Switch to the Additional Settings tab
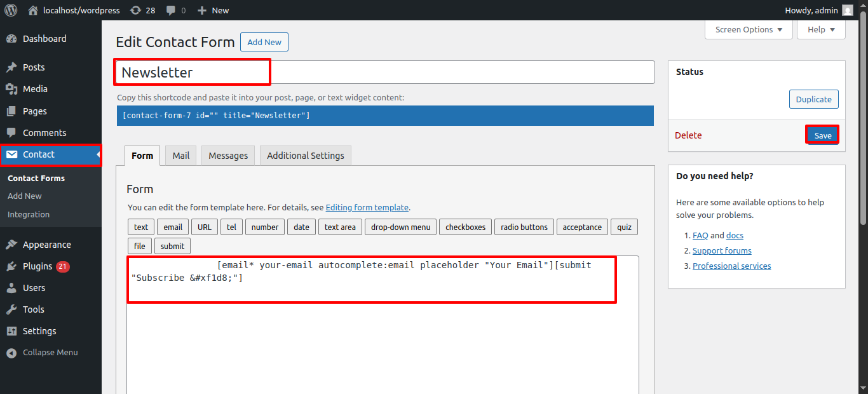The height and width of the screenshot is (394, 868). tap(306, 156)
